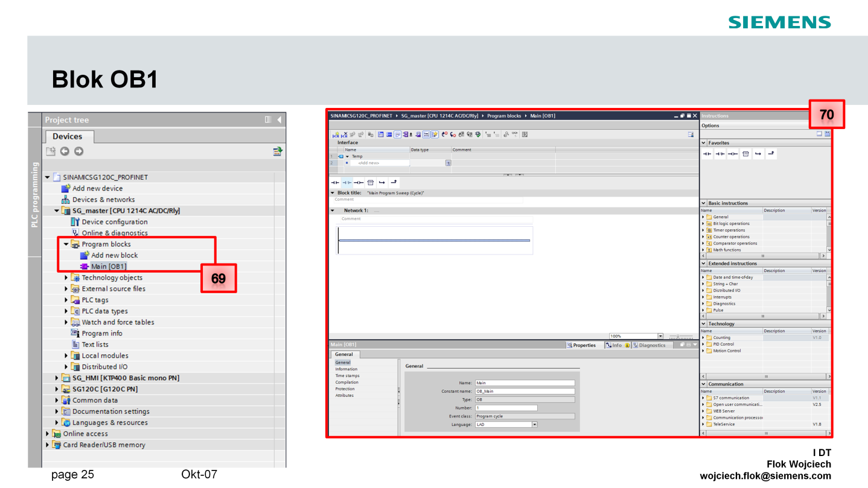Click the delete network toolbar icon
Image resolution: width=868 pixels, height=488 pixels.
click(344, 135)
